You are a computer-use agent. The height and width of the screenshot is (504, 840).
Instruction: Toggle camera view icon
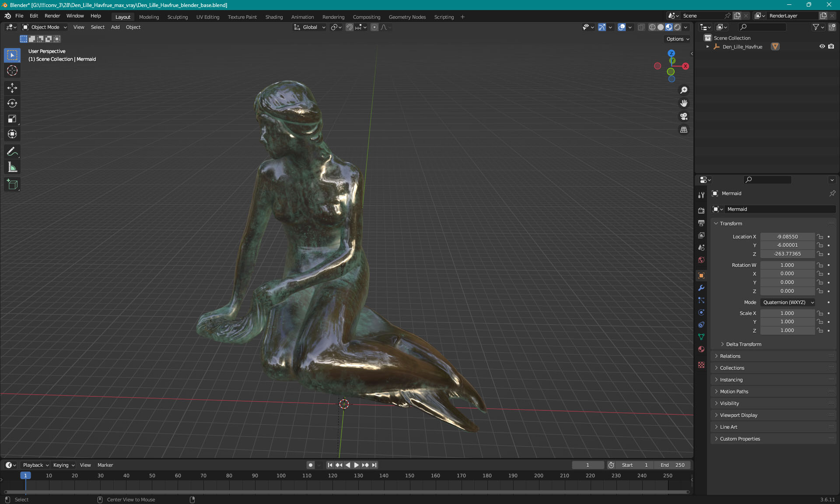pyautogui.click(x=684, y=116)
